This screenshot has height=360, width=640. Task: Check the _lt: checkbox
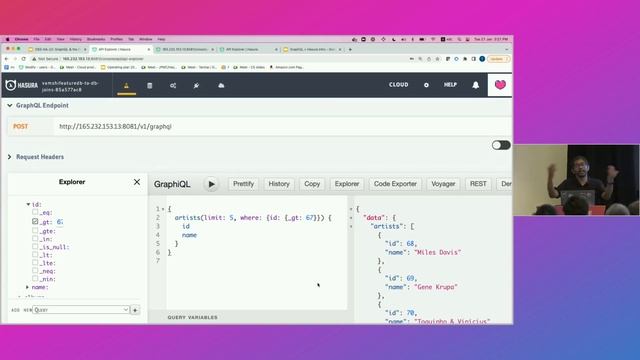point(35,255)
